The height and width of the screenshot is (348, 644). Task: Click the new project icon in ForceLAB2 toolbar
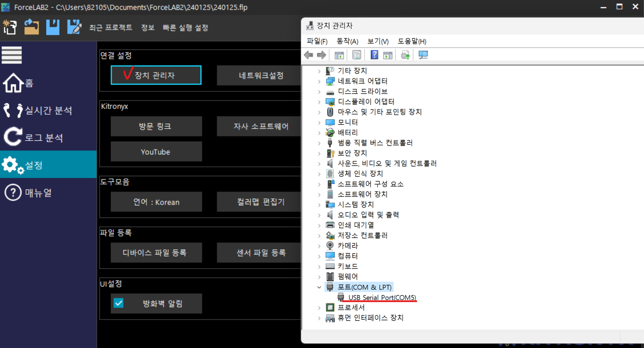pos(10,27)
